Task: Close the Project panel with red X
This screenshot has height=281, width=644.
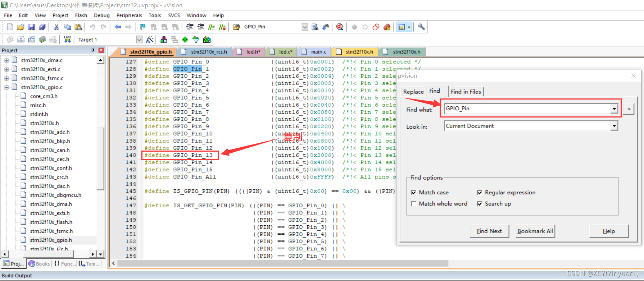Action: pyautogui.click(x=101, y=50)
